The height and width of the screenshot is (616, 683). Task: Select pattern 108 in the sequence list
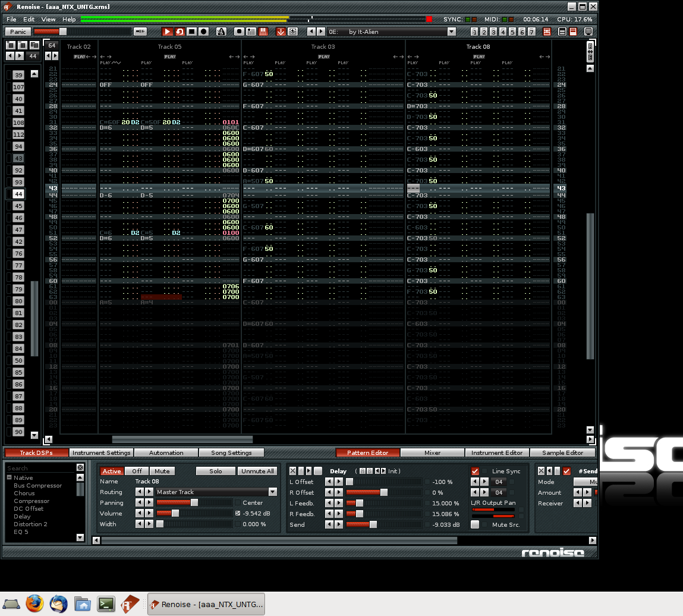pos(18,122)
